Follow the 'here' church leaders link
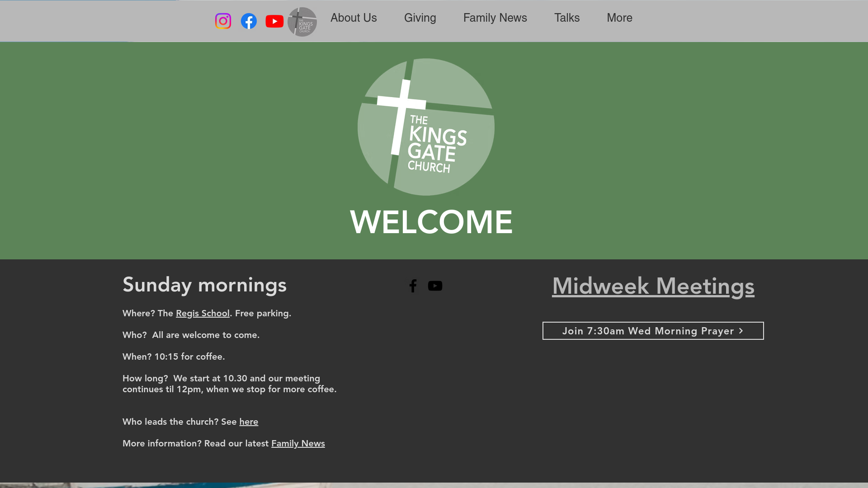 tap(249, 422)
